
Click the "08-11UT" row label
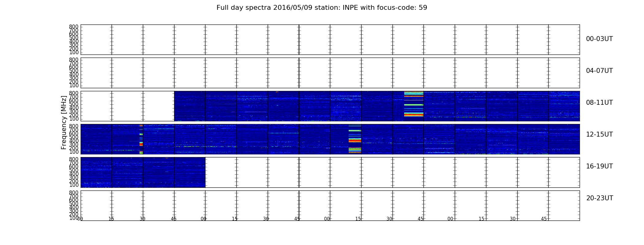pyautogui.click(x=599, y=103)
